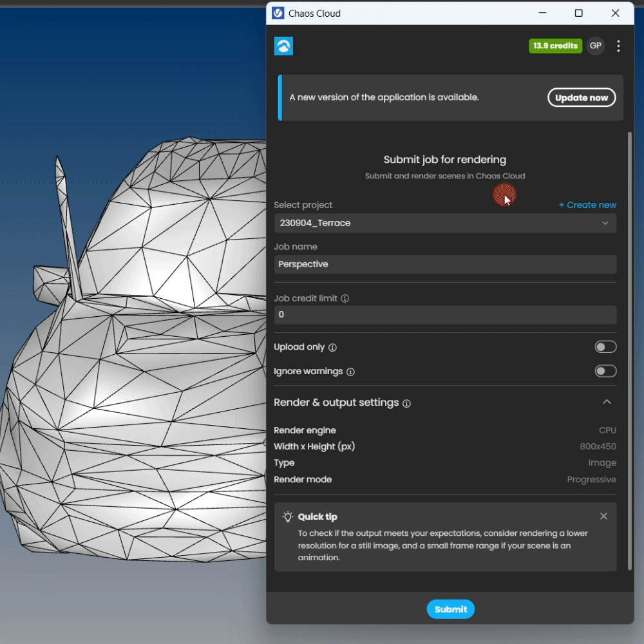
Task: Maximize the Chaos Cloud window
Action: [578, 13]
